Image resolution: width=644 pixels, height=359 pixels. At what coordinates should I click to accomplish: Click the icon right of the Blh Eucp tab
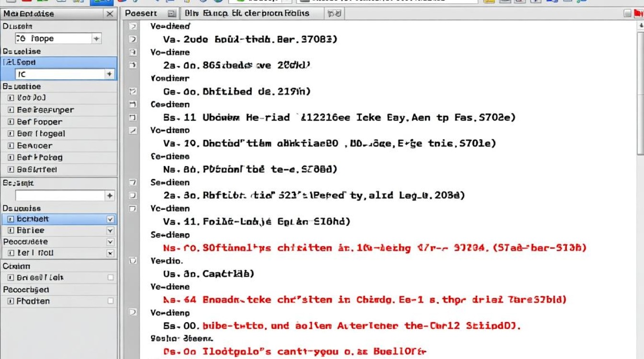332,14
